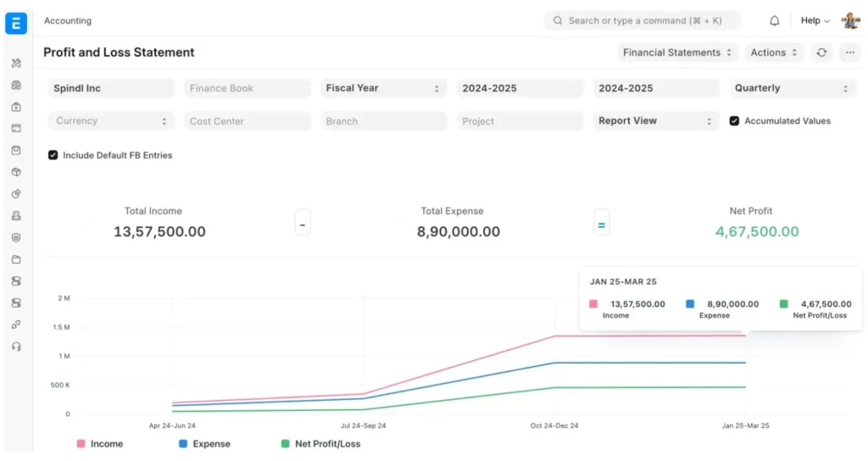Click the Actions button

773,53
